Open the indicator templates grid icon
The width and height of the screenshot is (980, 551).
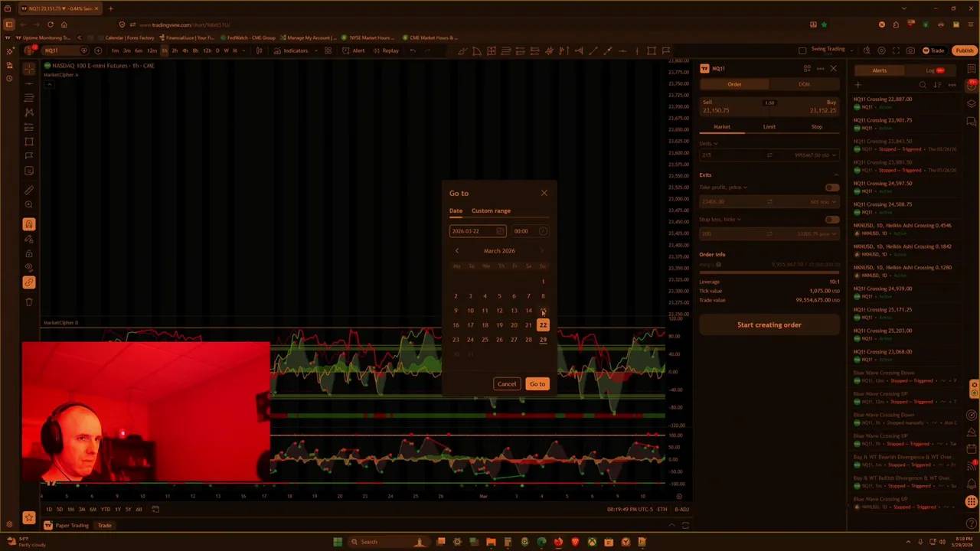(x=328, y=51)
